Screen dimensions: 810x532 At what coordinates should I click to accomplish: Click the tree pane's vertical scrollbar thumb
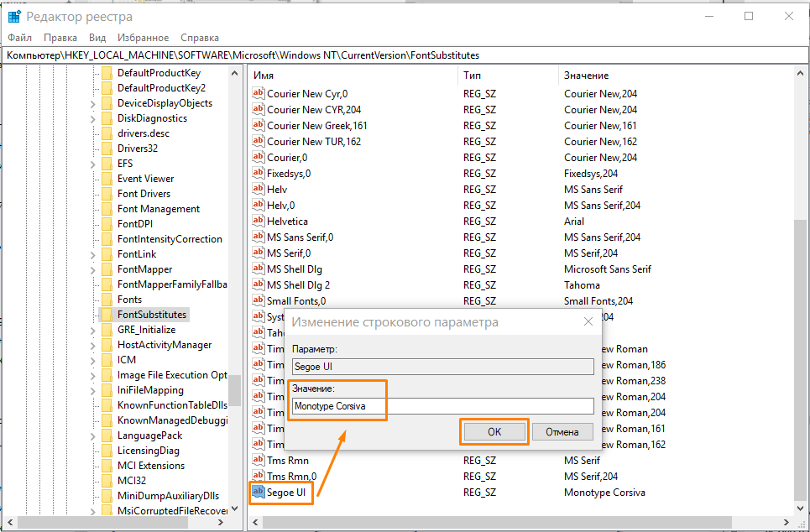(234, 390)
